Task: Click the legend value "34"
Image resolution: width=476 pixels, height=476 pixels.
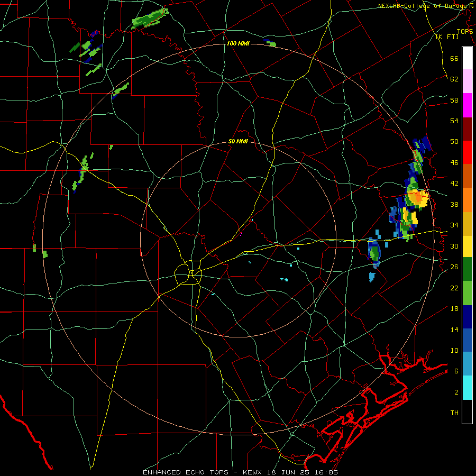Action: [x=454, y=225]
